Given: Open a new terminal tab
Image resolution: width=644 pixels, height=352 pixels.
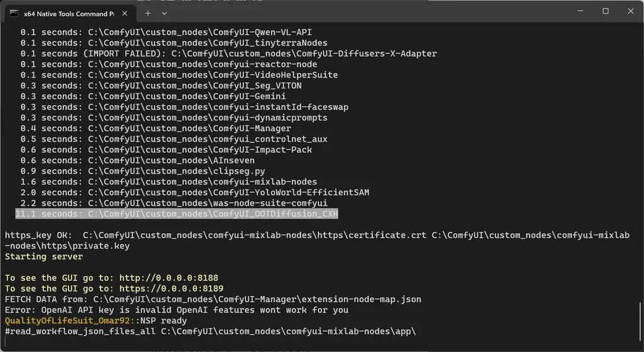Looking at the screenshot, I should point(148,14).
